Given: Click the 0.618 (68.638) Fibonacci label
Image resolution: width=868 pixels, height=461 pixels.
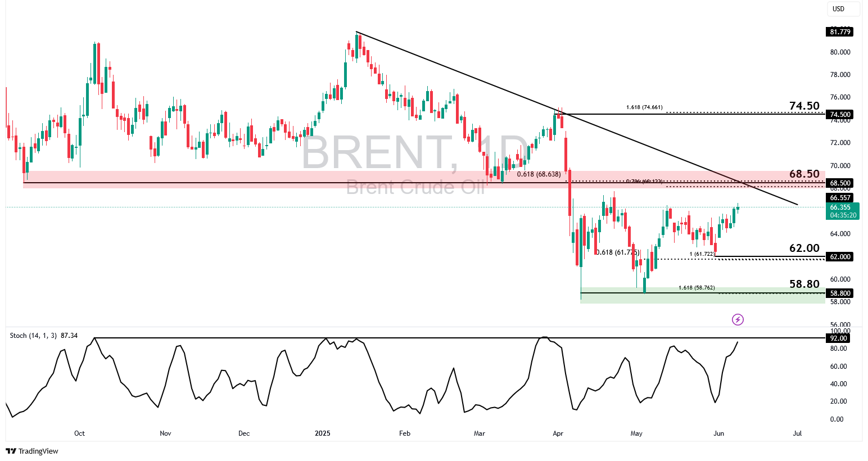Looking at the screenshot, I should pyautogui.click(x=539, y=174).
